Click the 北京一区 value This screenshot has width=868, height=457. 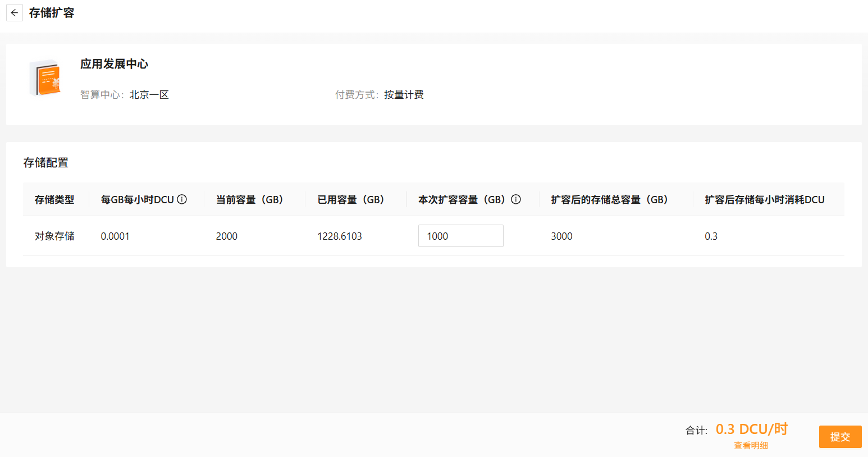pyautogui.click(x=149, y=95)
